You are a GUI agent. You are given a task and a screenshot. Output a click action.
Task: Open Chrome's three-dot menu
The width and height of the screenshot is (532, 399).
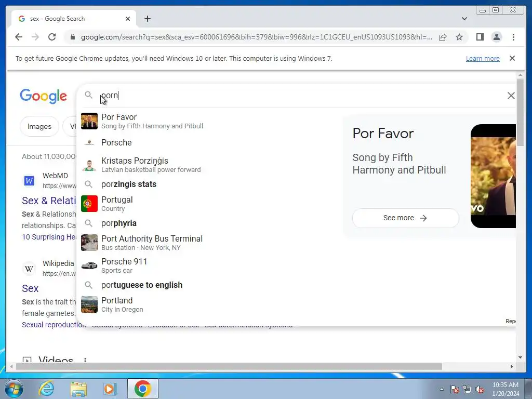513,37
